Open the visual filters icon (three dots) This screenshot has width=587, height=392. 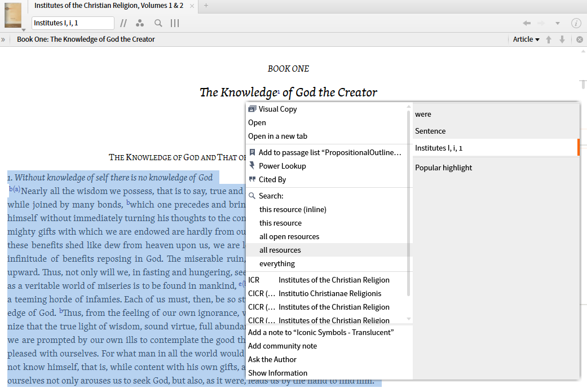pyautogui.click(x=140, y=23)
